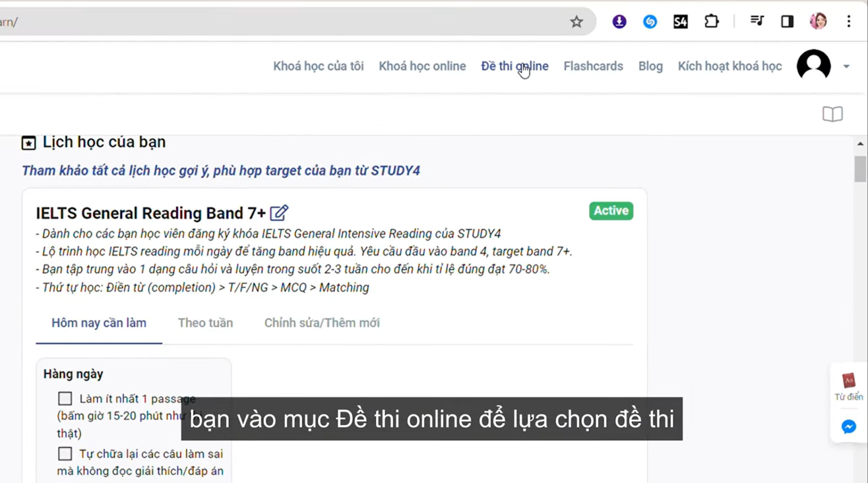Select the Hôm nay cần làm tab
Viewport: 868px width, 483px height.
(99, 323)
